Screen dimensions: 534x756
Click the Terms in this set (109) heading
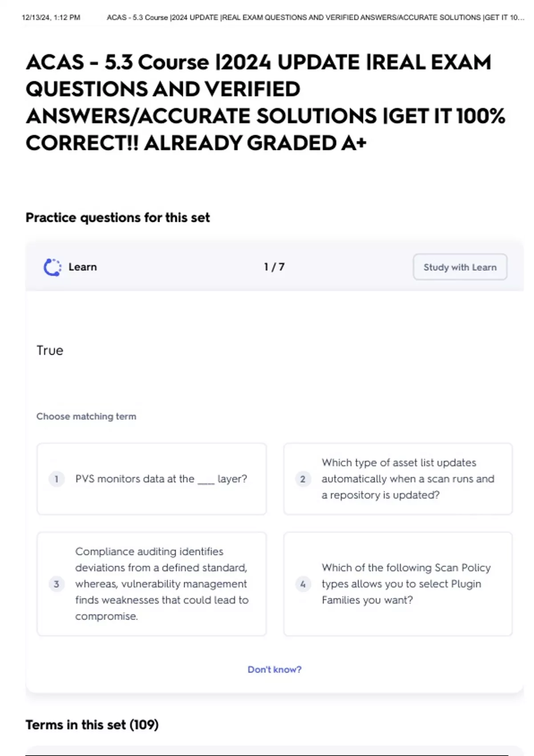coord(92,725)
